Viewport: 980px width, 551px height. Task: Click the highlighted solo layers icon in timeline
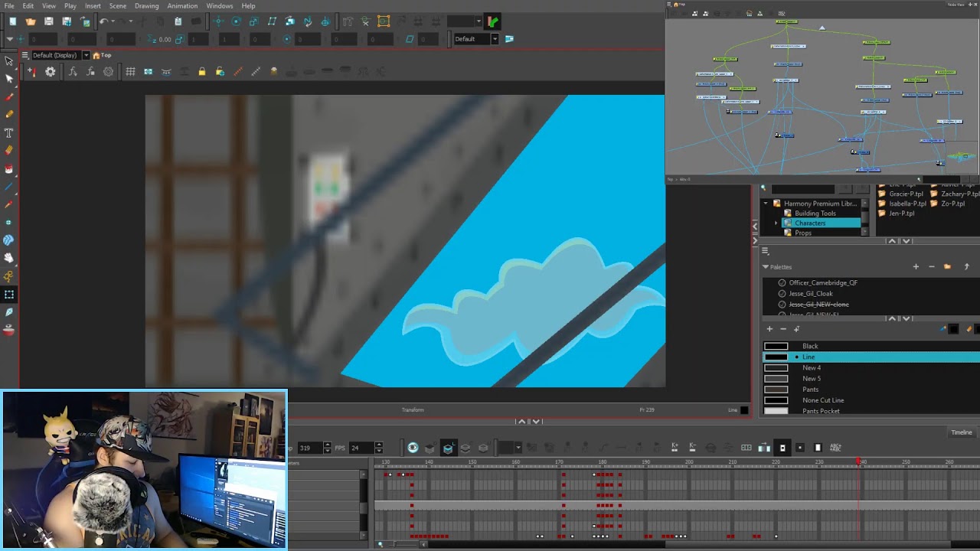click(448, 448)
